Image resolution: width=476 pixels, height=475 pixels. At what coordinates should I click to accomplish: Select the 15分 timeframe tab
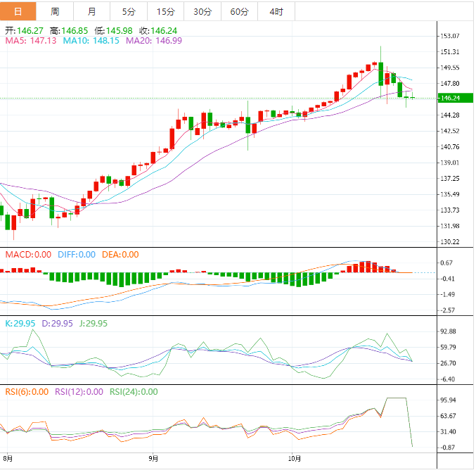click(165, 11)
